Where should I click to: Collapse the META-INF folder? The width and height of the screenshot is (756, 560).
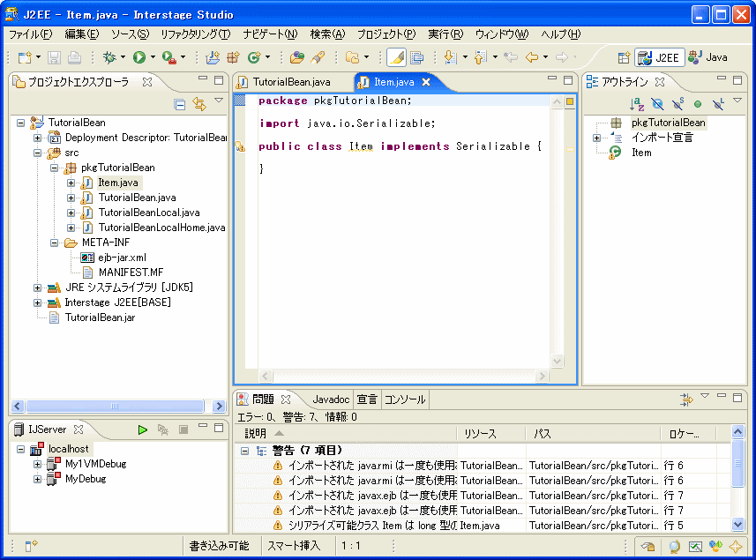click(55, 243)
